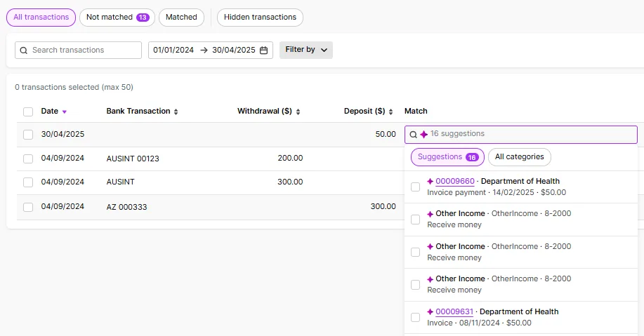Focus the Search transactions input
644x336 pixels.
click(78, 50)
